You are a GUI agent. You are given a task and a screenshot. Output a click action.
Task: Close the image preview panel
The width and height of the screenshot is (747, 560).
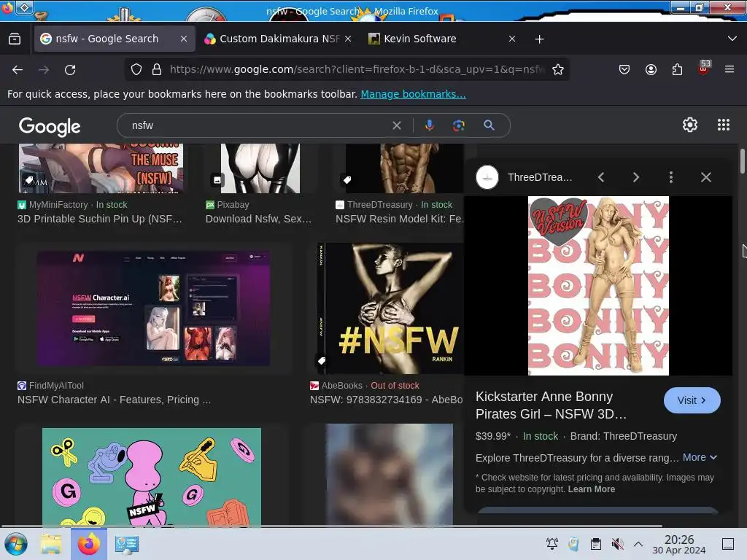coord(706,177)
